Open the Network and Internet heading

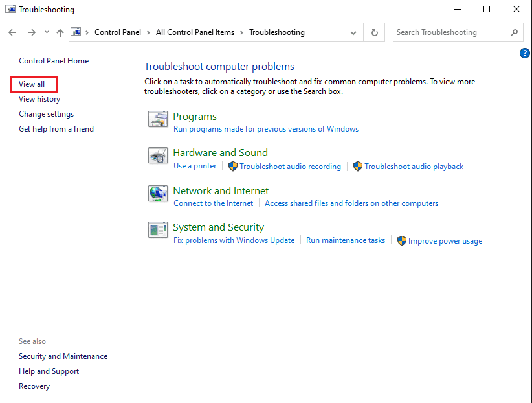click(x=221, y=191)
